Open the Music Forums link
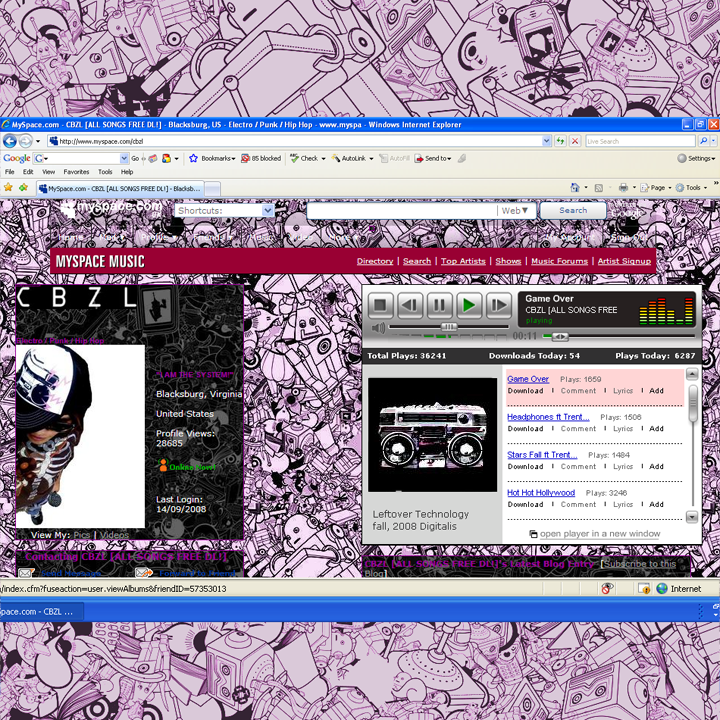The height and width of the screenshot is (720, 720). (x=559, y=261)
